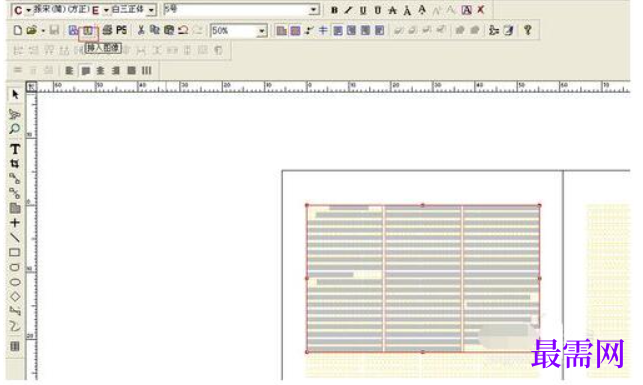
Task: Select the Text (T) tool
Action: pos(15,149)
